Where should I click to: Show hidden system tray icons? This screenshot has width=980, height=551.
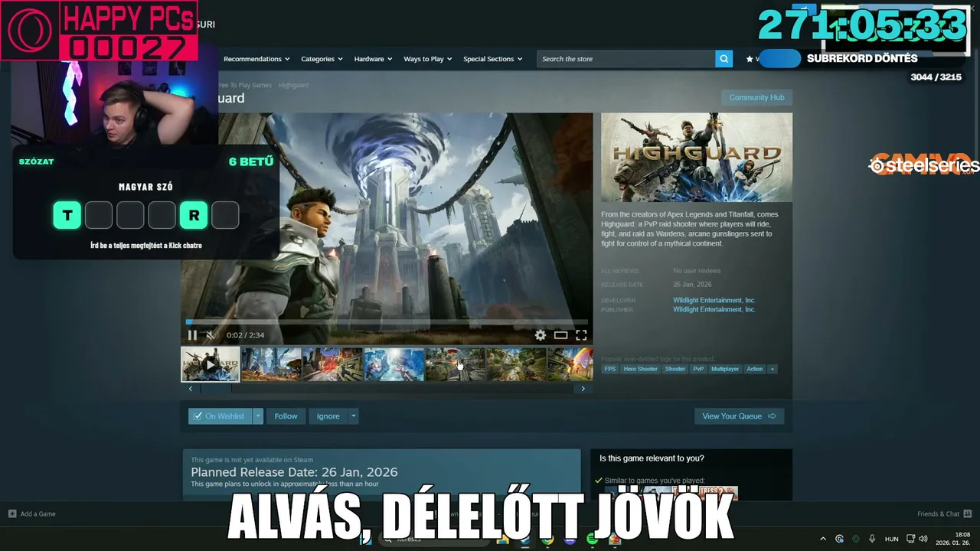[823, 539]
